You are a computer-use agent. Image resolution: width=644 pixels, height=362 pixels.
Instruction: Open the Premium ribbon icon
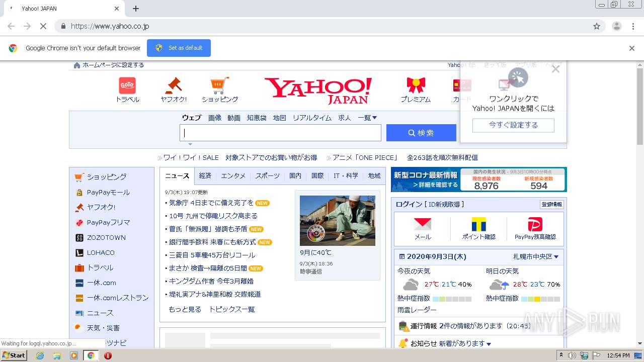(x=416, y=85)
